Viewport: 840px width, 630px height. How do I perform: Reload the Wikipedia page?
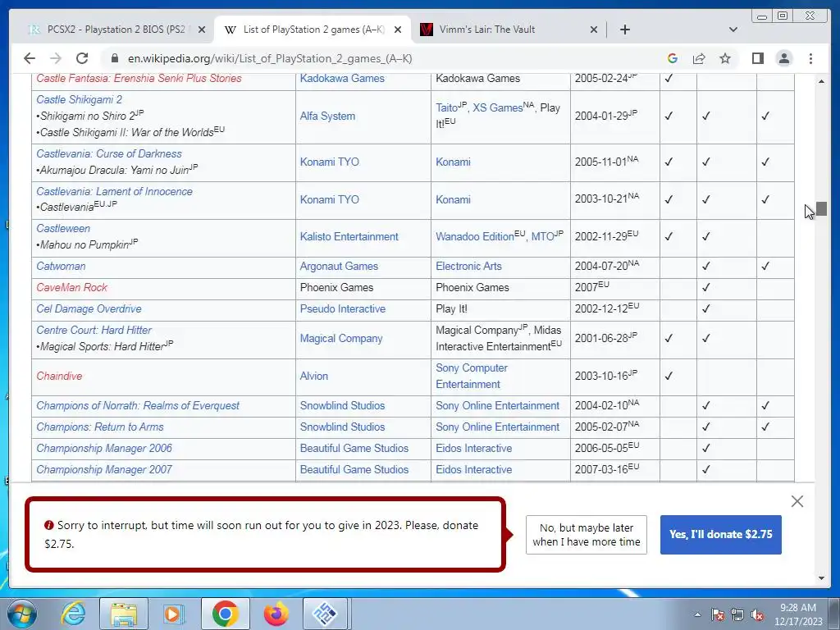82,58
